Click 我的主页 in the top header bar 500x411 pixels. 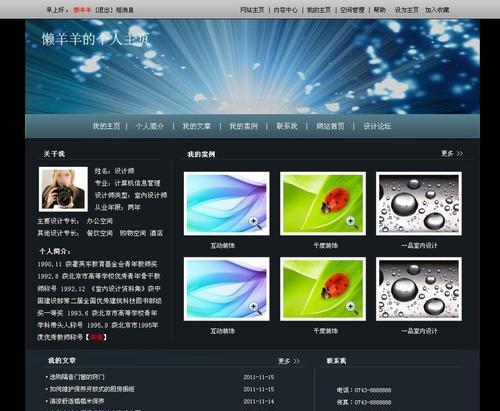coord(319,10)
